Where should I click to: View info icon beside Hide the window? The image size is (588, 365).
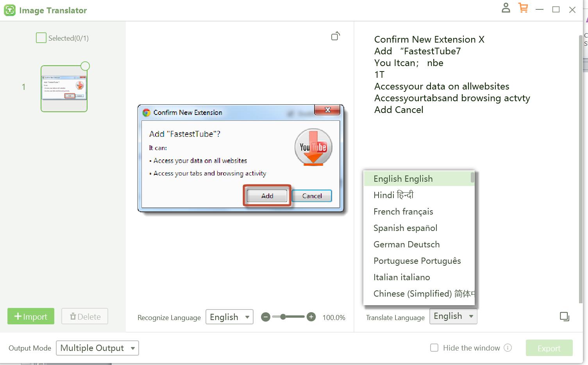[x=508, y=348]
